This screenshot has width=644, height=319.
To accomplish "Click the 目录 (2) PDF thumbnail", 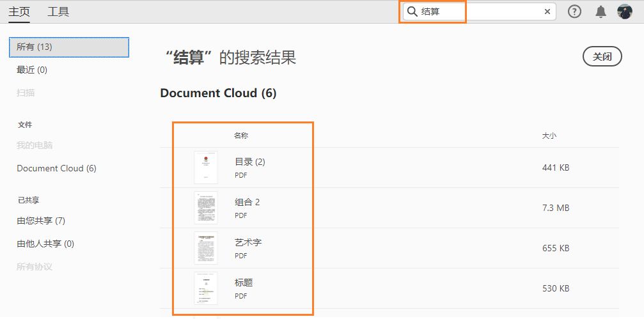I will coord(206,167).
